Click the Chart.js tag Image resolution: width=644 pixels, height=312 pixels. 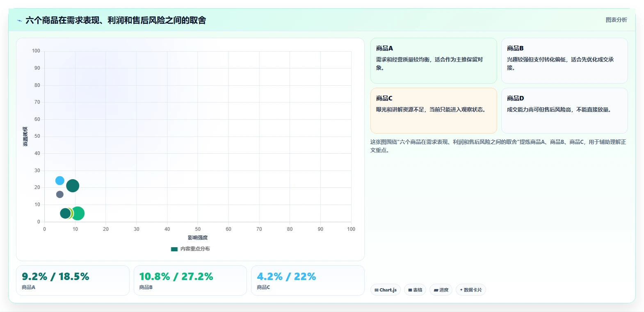point(386,290)
